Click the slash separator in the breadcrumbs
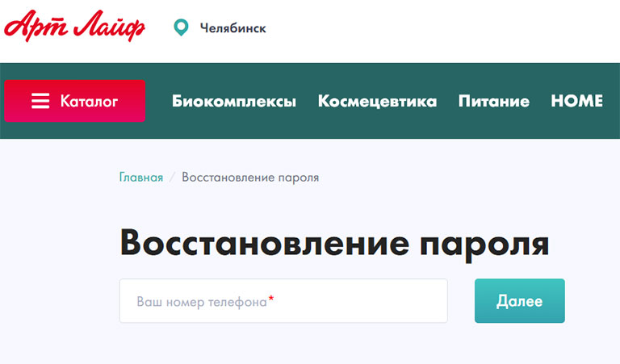The image size is (620, 364). [173, 178]
